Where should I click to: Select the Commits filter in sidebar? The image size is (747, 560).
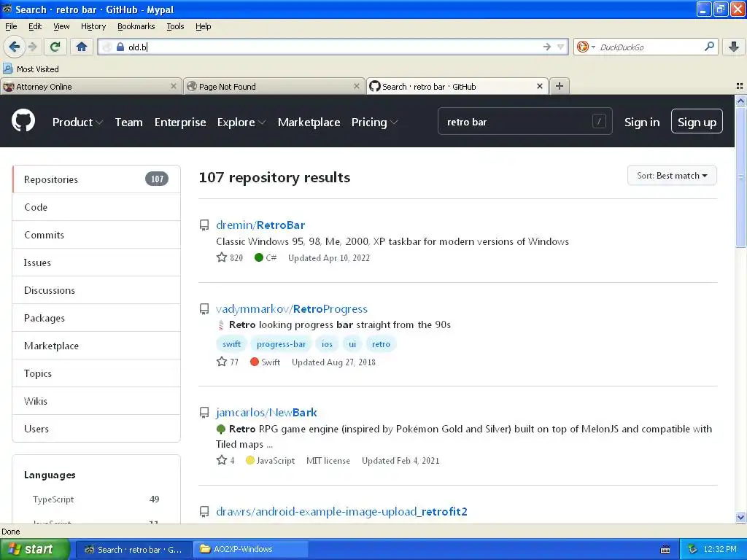pos(96,235)
